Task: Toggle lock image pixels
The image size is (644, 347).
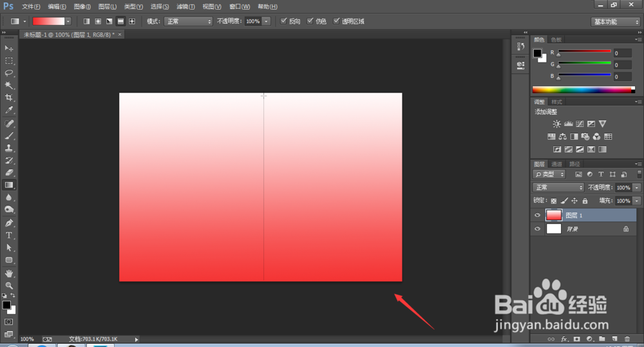Action: (x=564, y=201)
